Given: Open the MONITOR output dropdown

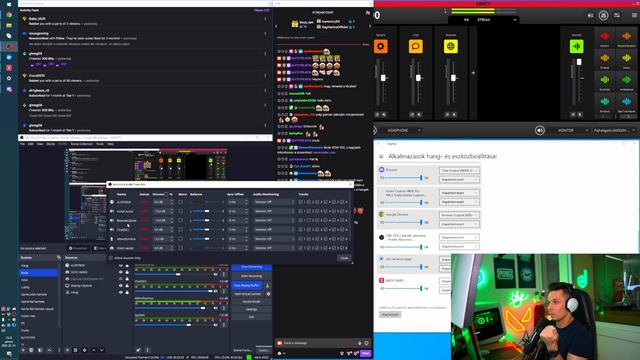Looking at the screenshot, I should pos(573,130).
